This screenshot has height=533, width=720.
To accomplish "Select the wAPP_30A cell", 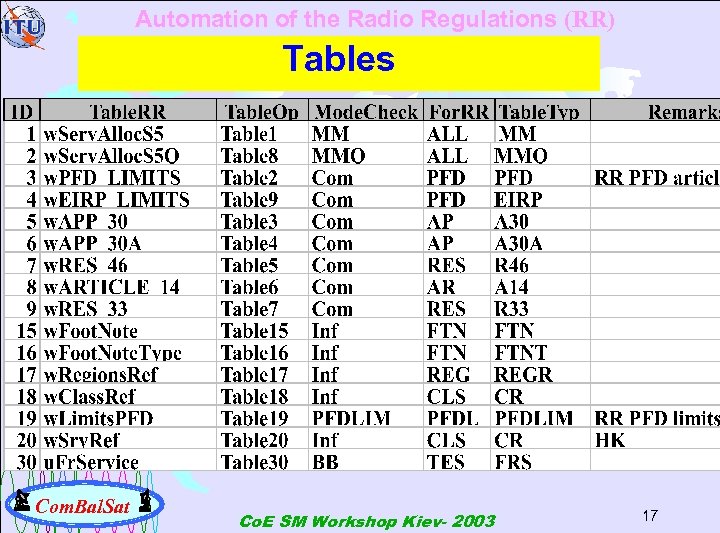I will (x=128, y=243).
